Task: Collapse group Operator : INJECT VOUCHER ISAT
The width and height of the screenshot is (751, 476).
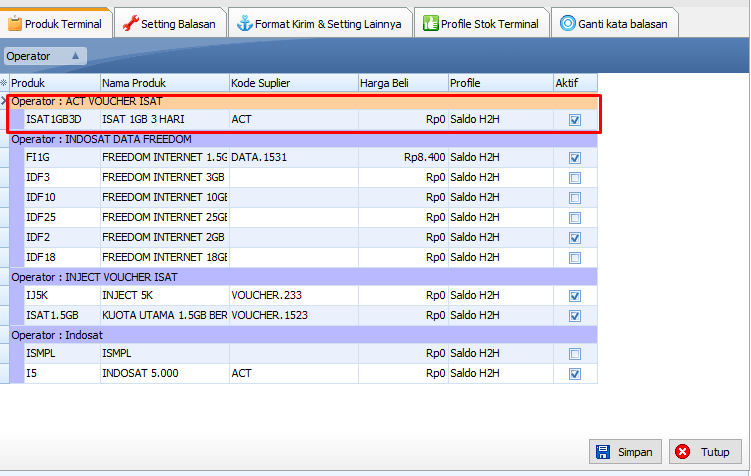Action: pos(304,277)
